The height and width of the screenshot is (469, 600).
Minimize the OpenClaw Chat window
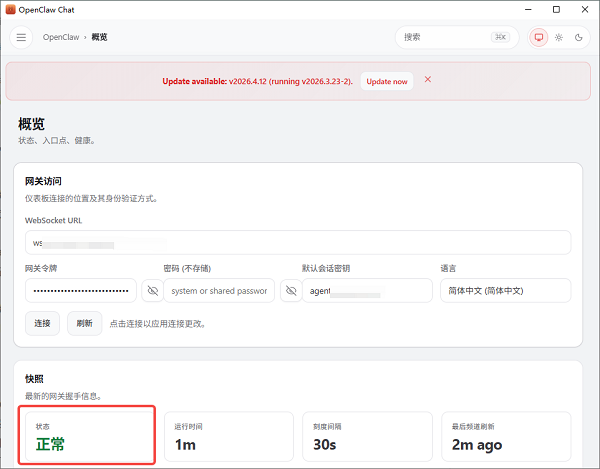tap(528, 10)
